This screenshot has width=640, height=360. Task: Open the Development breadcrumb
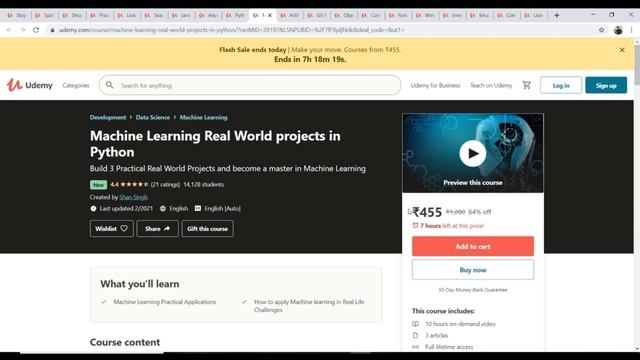[108, 117]
